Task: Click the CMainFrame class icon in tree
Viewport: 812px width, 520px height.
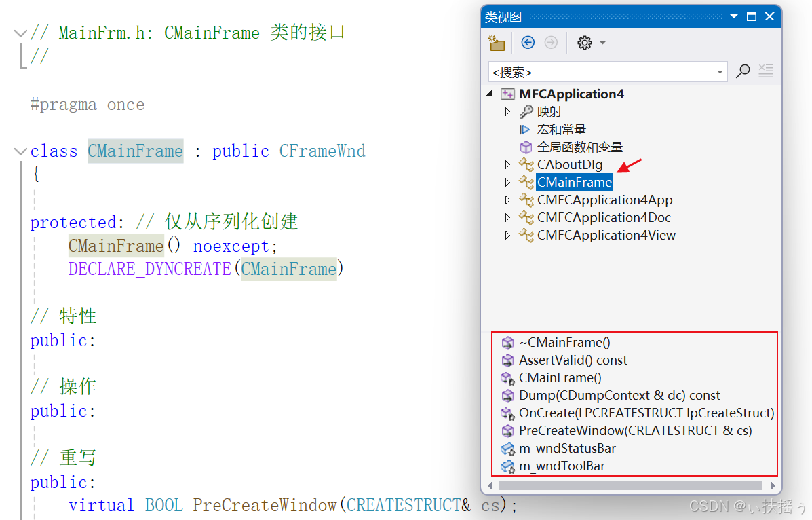Action: (526, 183)
